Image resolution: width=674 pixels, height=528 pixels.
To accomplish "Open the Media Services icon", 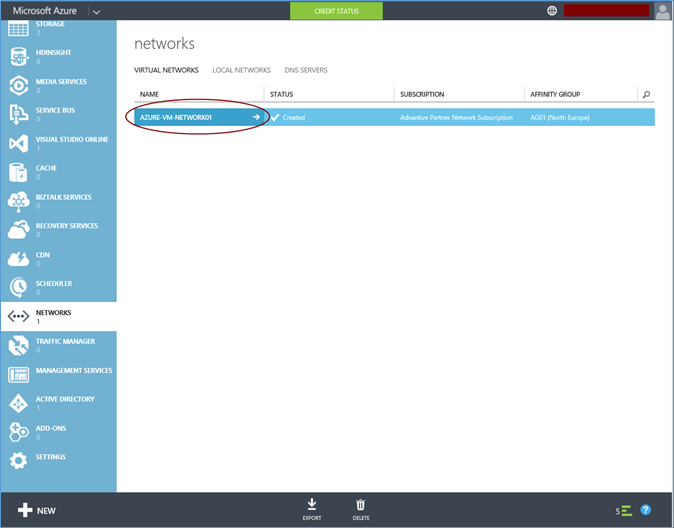I will coord(18,86).
